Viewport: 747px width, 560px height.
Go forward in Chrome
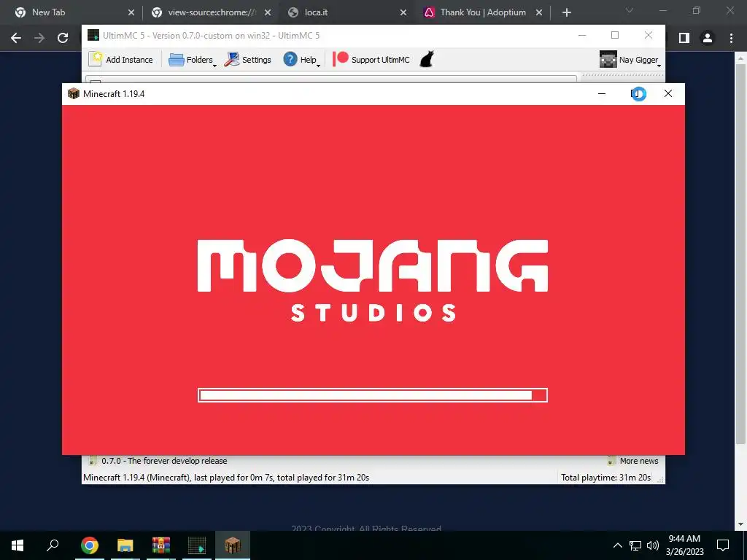click(39, 38)
